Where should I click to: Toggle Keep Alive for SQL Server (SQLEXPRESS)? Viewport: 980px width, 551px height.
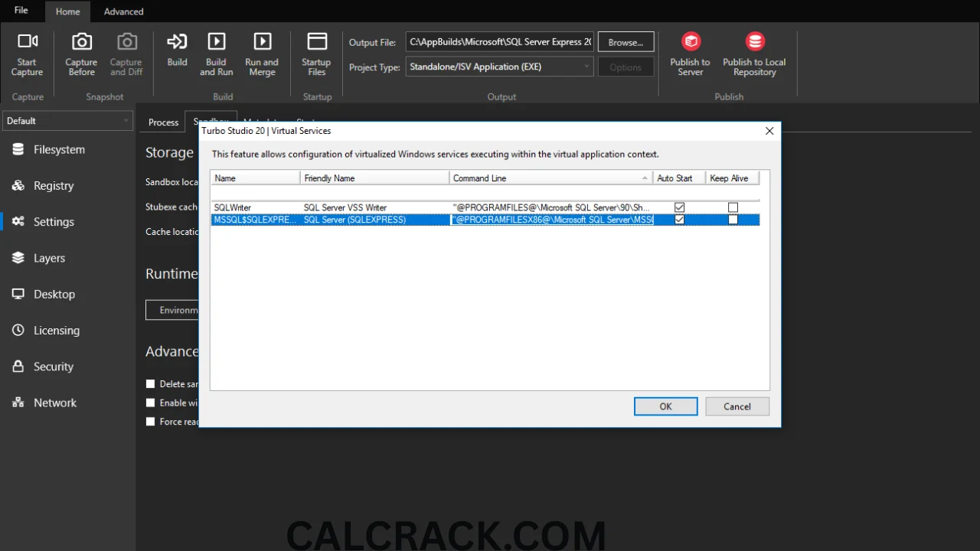pos(733,220)
